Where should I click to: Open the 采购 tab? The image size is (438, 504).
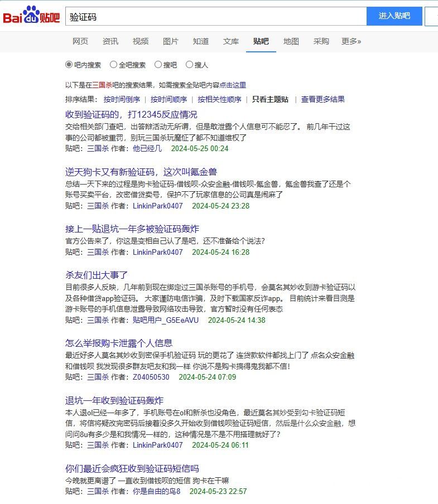(x=321, y=41)
